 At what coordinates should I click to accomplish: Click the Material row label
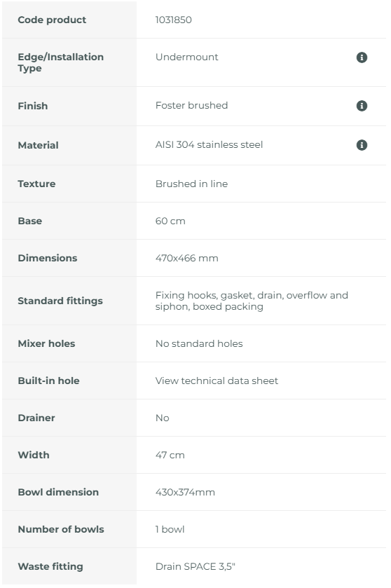click(38, 145)
